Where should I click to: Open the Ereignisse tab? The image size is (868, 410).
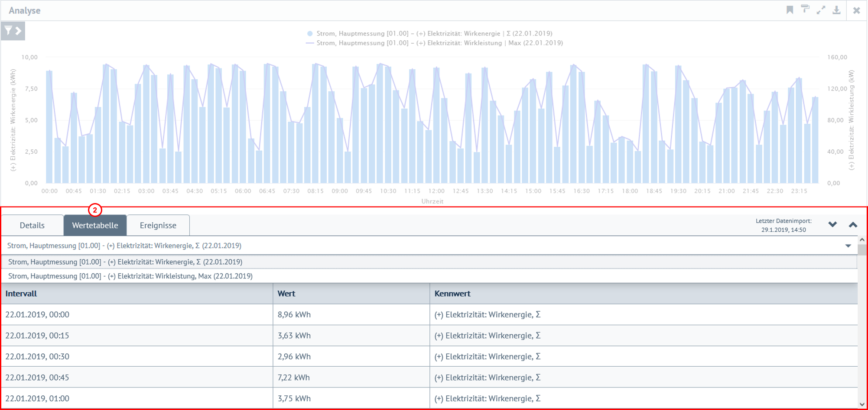point(158,226)
